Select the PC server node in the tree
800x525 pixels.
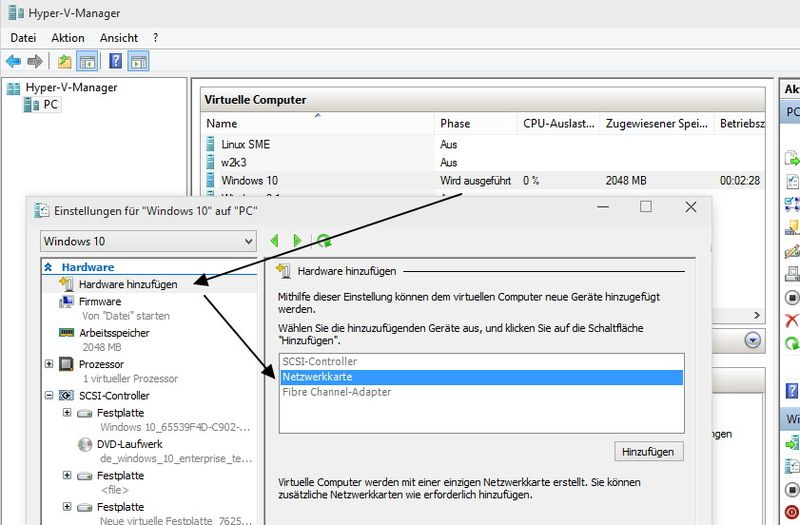coord(42,105)
